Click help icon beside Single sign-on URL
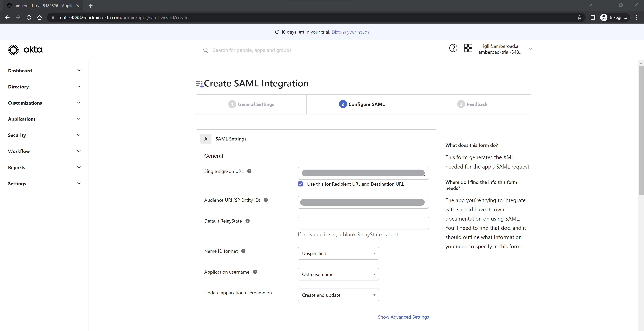 coord(249,171)
